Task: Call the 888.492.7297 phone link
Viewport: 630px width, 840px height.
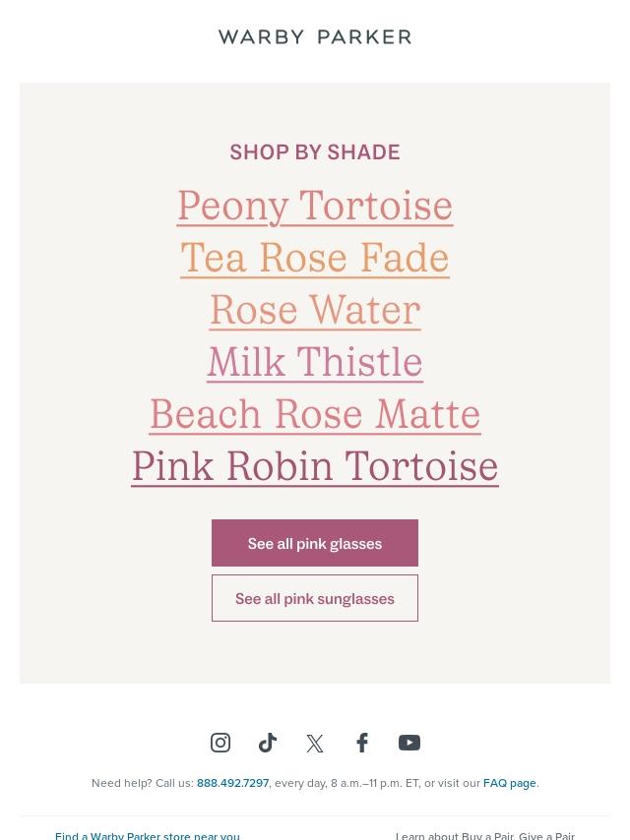Action: 232,783
